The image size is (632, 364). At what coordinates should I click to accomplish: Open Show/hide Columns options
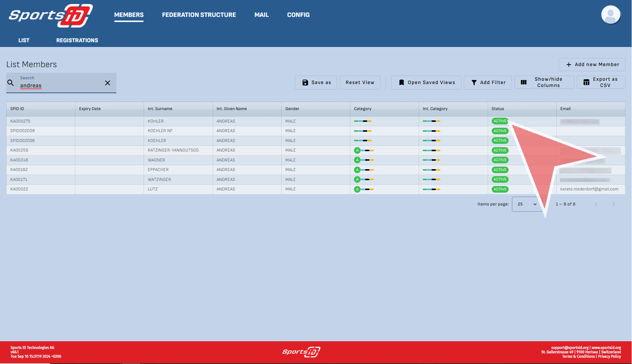[x=544, y=83]
